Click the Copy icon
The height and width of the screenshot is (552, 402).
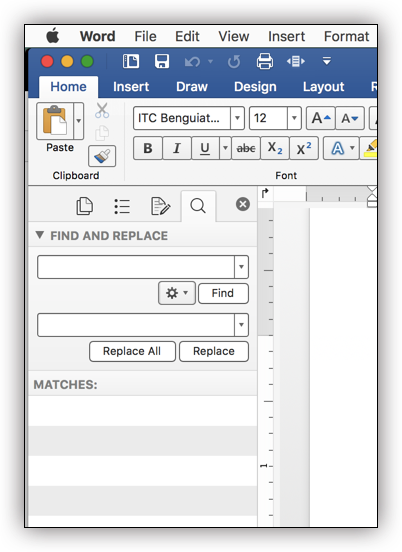coord(102,133)
